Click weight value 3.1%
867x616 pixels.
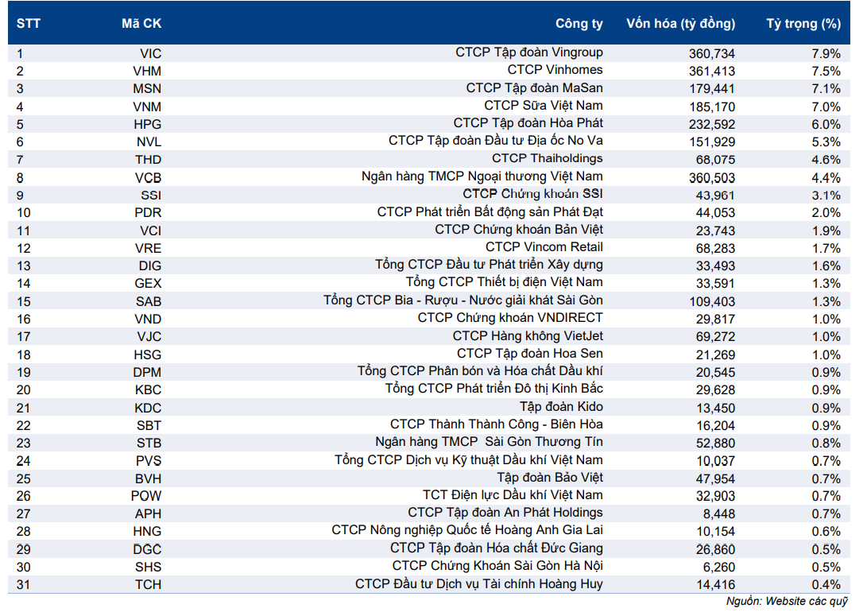[826, 196]
